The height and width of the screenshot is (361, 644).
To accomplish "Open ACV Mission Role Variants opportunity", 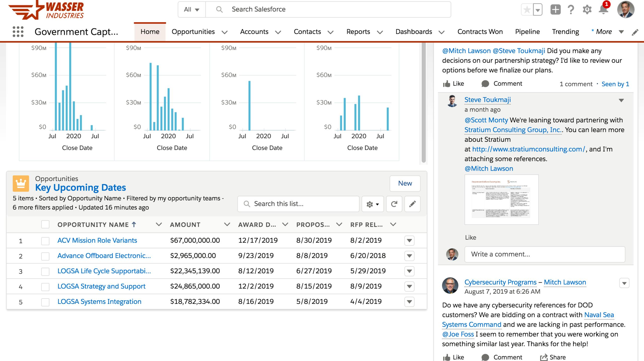I will (97, 240).
